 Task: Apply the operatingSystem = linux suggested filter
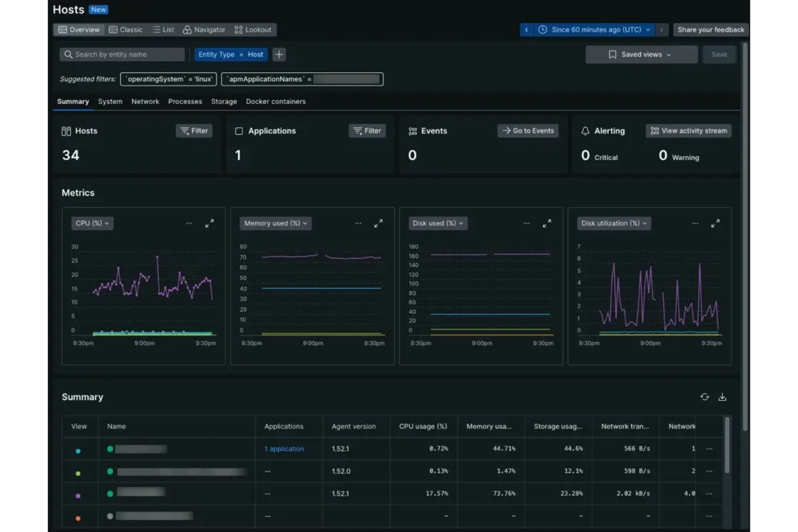(x=168, y=79)
